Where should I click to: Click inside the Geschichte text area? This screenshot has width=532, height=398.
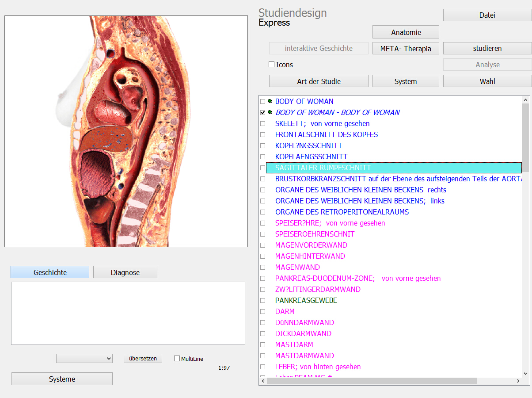(128, 313)
